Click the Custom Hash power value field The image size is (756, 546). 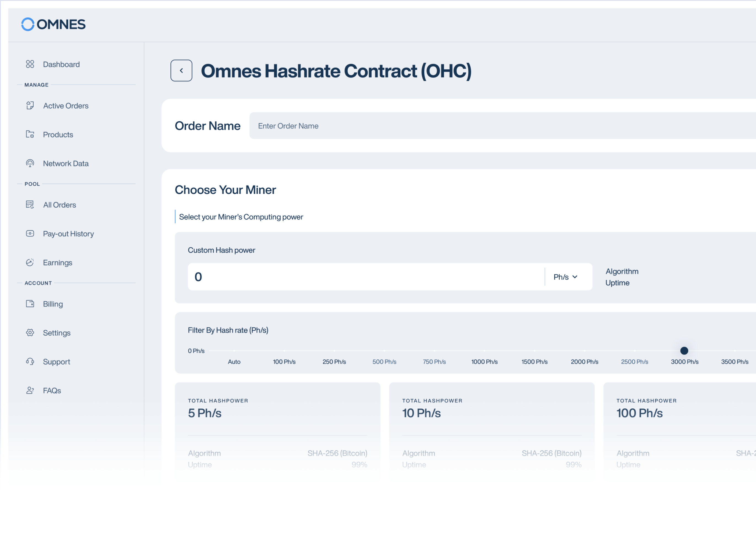(366, 277)
